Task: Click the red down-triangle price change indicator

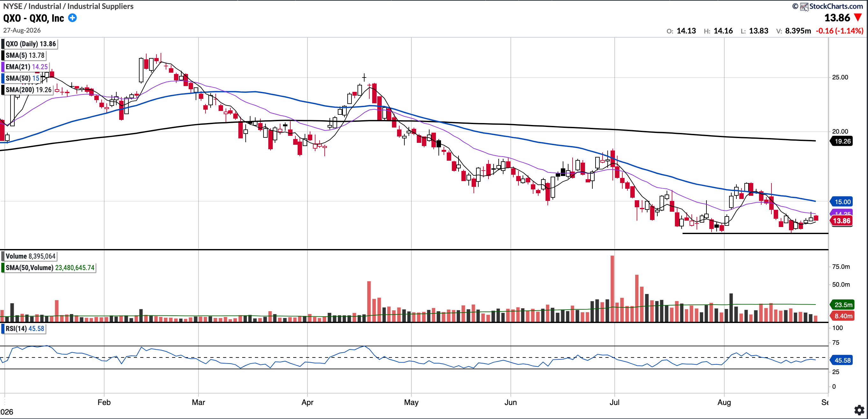Action: 858,18
